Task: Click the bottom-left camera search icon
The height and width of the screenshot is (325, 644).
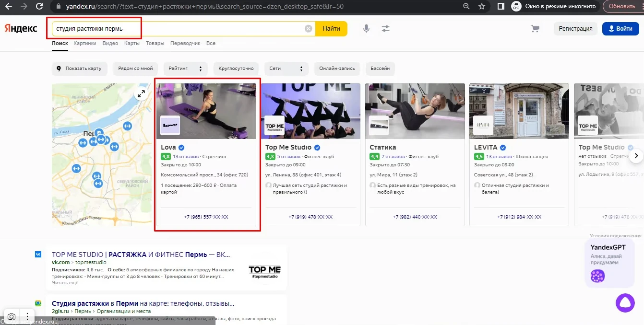Action: (11, 316)
